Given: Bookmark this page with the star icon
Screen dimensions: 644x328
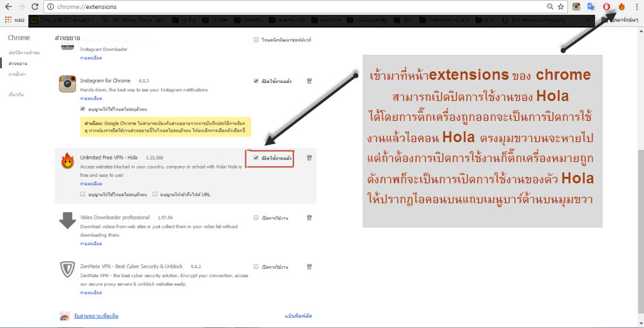Looking at the screenshot, I should 561,6.
